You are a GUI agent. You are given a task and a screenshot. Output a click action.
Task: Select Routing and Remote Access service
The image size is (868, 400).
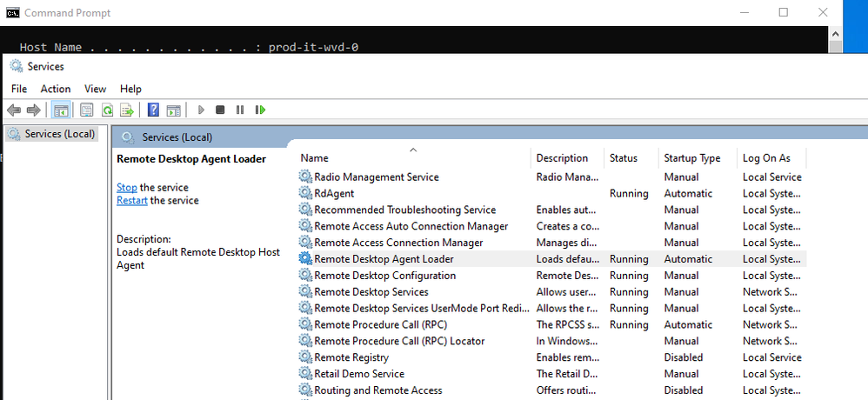point(552,390)
